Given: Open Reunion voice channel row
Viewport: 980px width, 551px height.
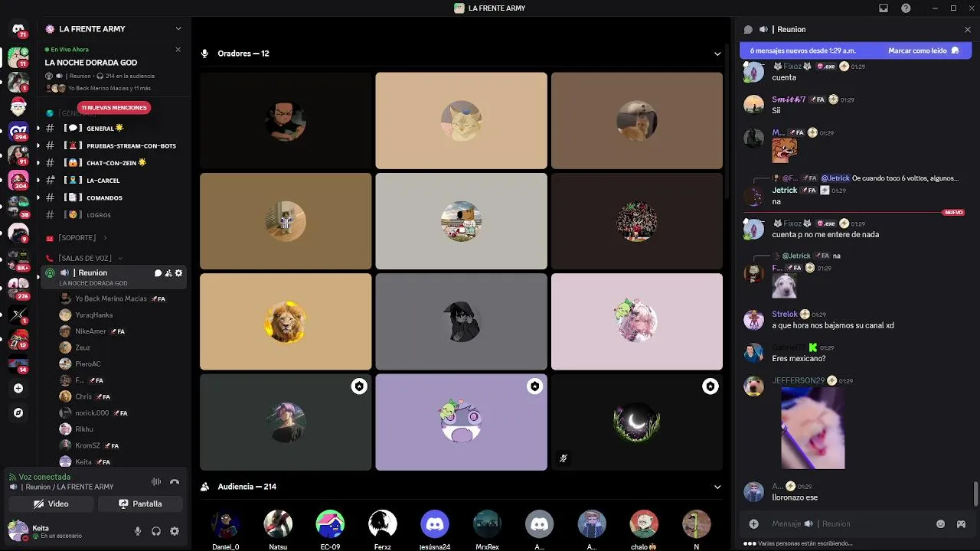Looking at the screenshot, I should (114, 277).
